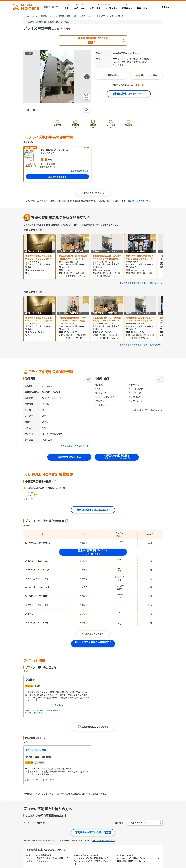Open the first 株式会社フェリテス rental company card

pos(40,257)
